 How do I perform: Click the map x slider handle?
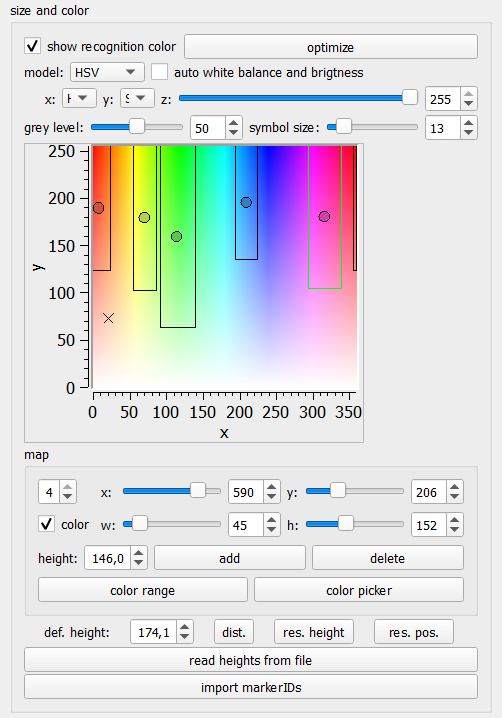point(198,490)
